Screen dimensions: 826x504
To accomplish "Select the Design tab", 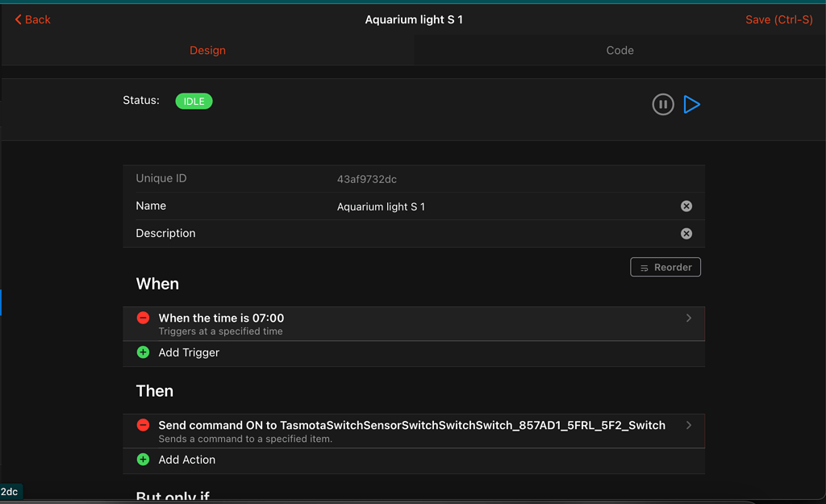I will (207, 50).
